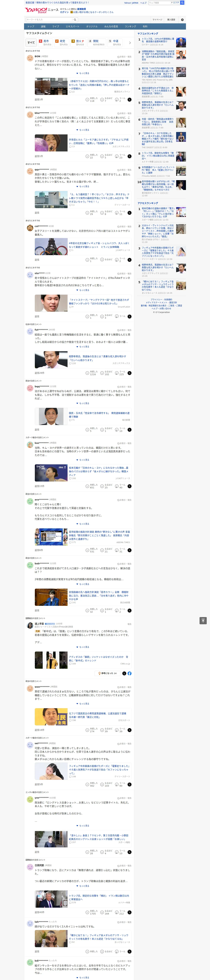Expand もっと見る on kaz's comment
Screen dimensions: 210x980
click(83, 460)
